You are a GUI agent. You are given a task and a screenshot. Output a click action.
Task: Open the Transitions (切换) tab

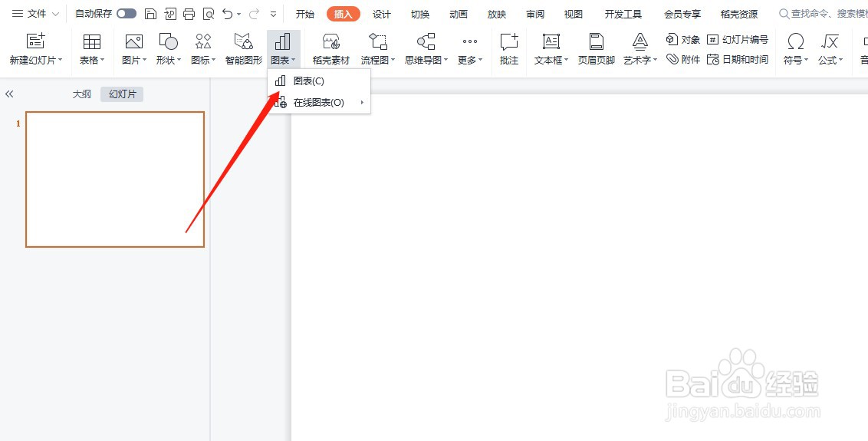point(420,14)
